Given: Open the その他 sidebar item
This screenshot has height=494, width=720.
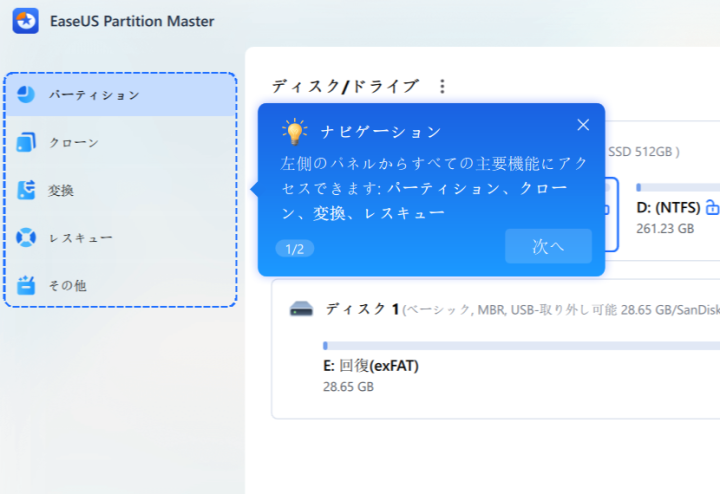Looking at the screenshot, I should click(120, 285).
